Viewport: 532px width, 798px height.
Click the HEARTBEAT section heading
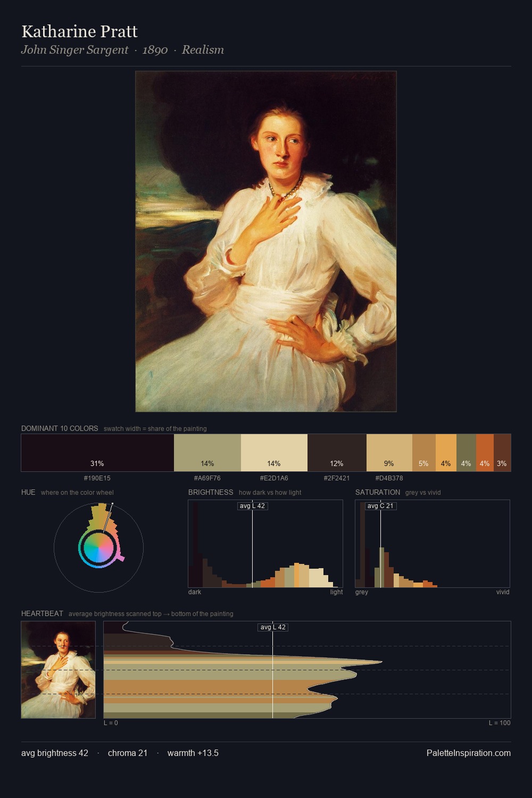[x=42, y=613]
